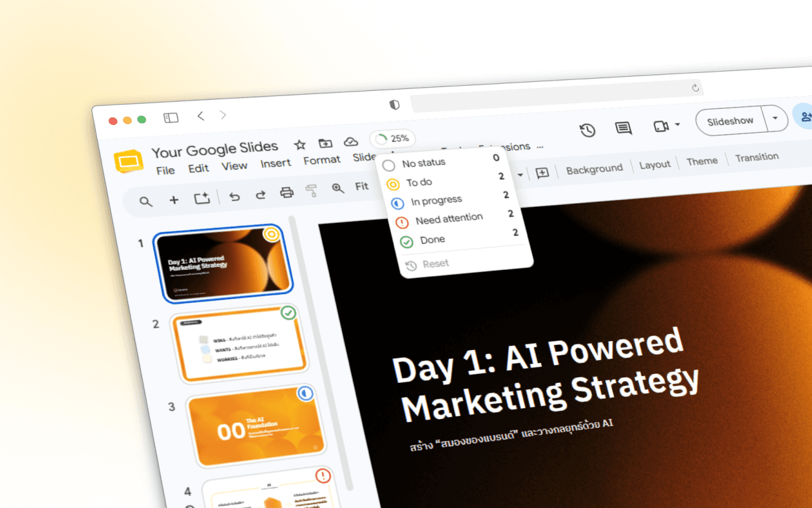Click the video camera meeting icon
Viewport: 812px width, 508px height.
coord(661,126)
